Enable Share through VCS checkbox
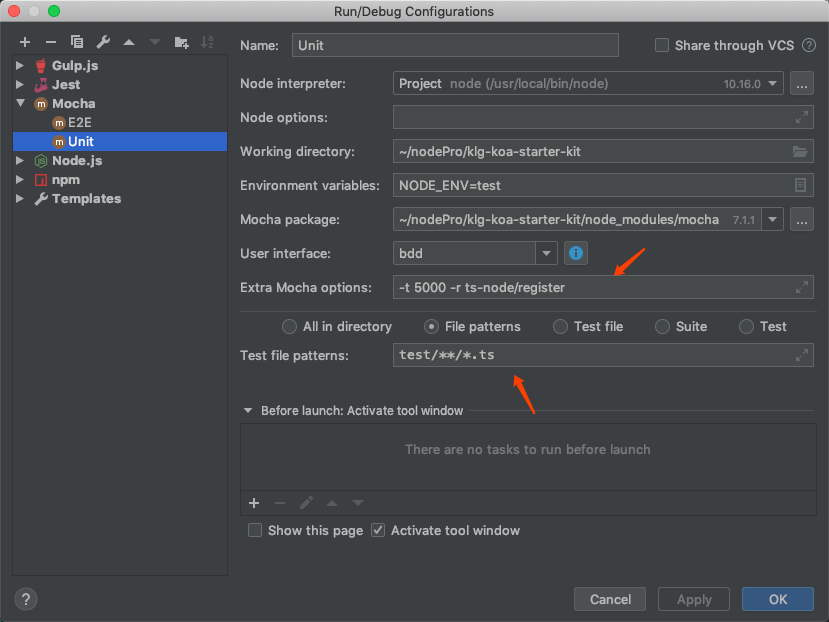The height and width of the screenshot is (622, 829). tap(662, 45)
